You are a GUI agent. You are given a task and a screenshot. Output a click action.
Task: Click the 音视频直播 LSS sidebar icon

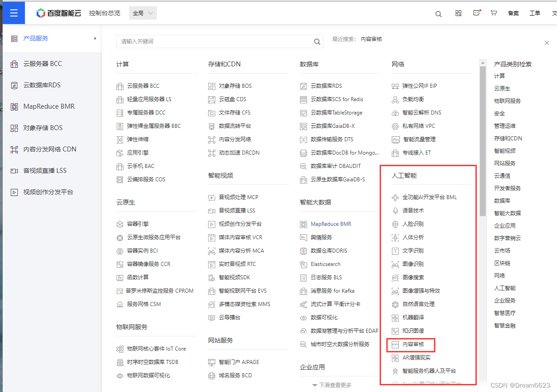pyautogui.click(x=14, y=171)
